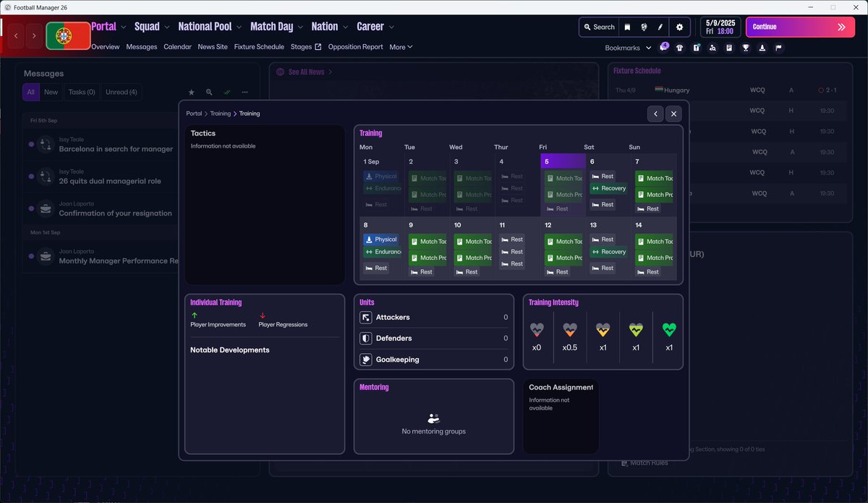The height and width of the screenshot is (503, 868).
Task: Select the Unread (4) filter
Action: pyautogui.click(x=122, y=92)
